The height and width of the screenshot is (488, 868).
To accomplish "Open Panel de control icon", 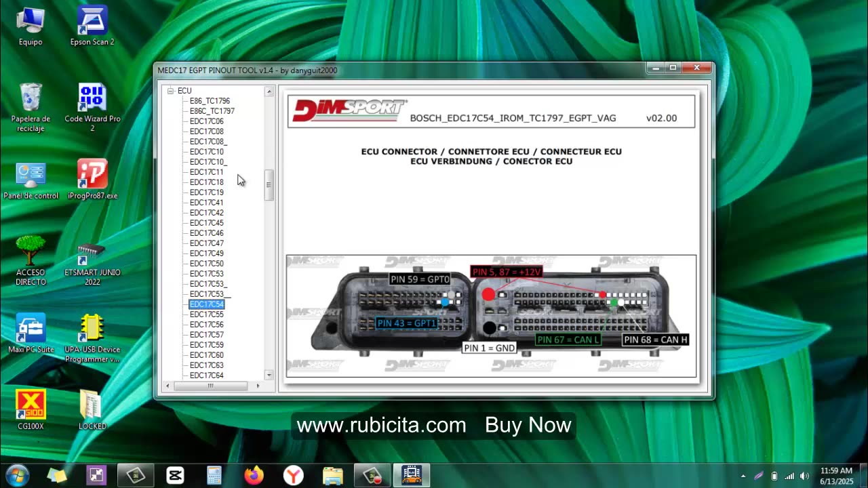I will click(31, 180).
